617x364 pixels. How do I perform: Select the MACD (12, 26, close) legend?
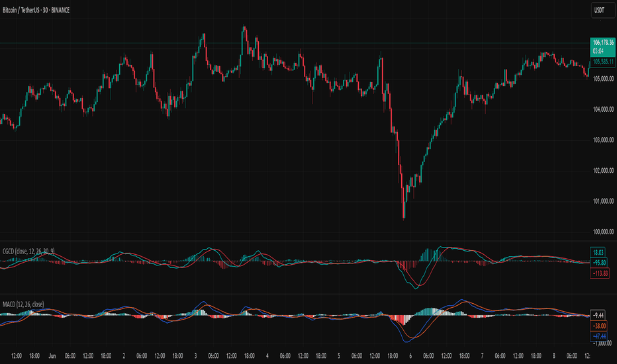pyautogui.click(x=23, y=304)
